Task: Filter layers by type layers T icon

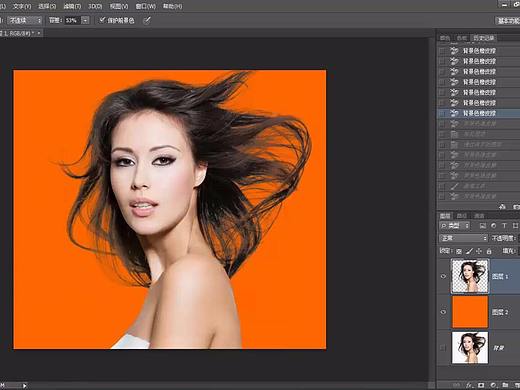Action: [504, 226]
